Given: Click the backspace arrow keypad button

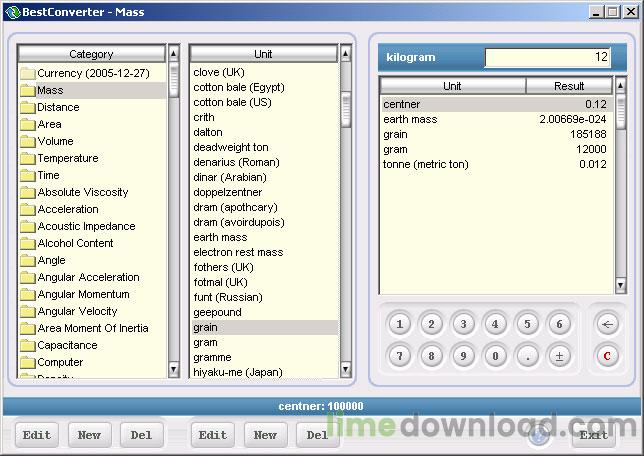Looking at the screenshot, I should pos(607,324).
